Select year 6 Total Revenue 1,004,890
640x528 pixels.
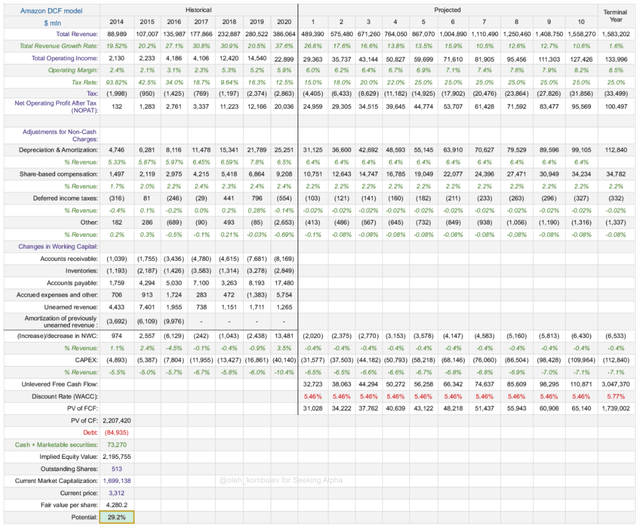point(453,34)
